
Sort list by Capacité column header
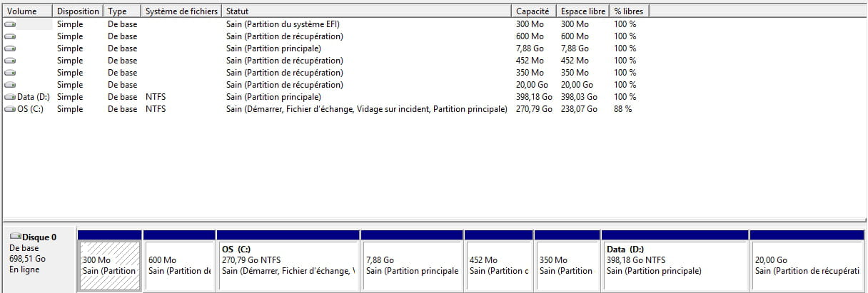(x=535, y=11)
